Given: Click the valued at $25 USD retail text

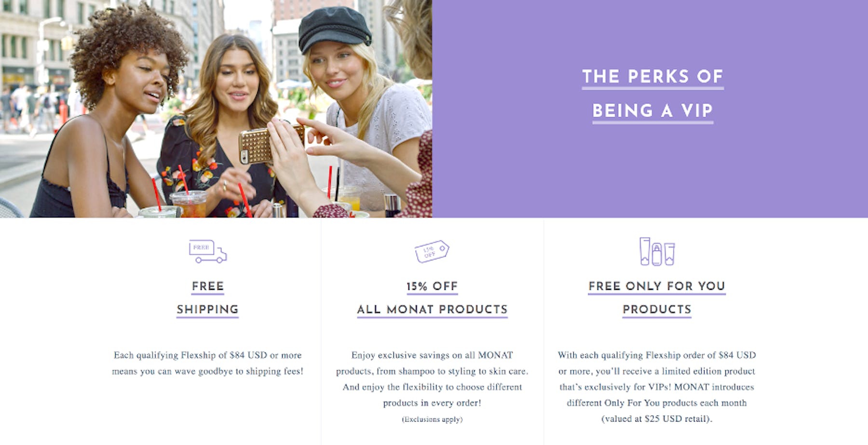Looking at the screenshot, I should coord(657,418).
